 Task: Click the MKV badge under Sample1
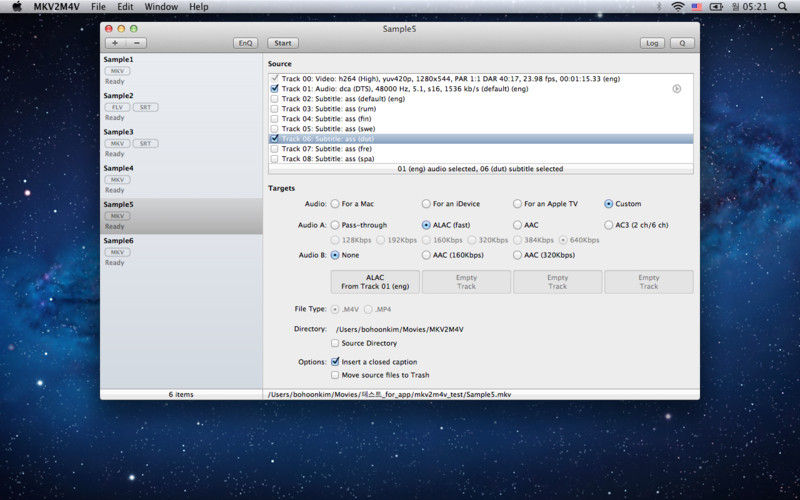pos(117,71)
